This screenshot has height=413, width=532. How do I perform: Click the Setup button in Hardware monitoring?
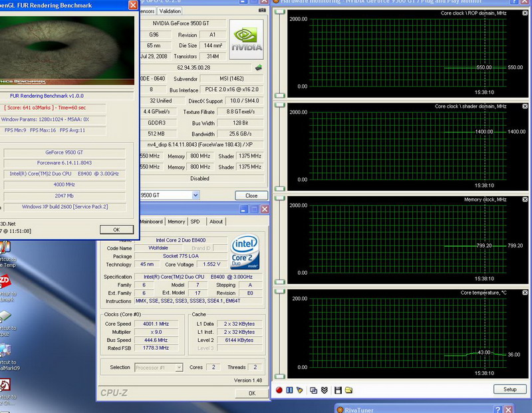coord(510,389)
